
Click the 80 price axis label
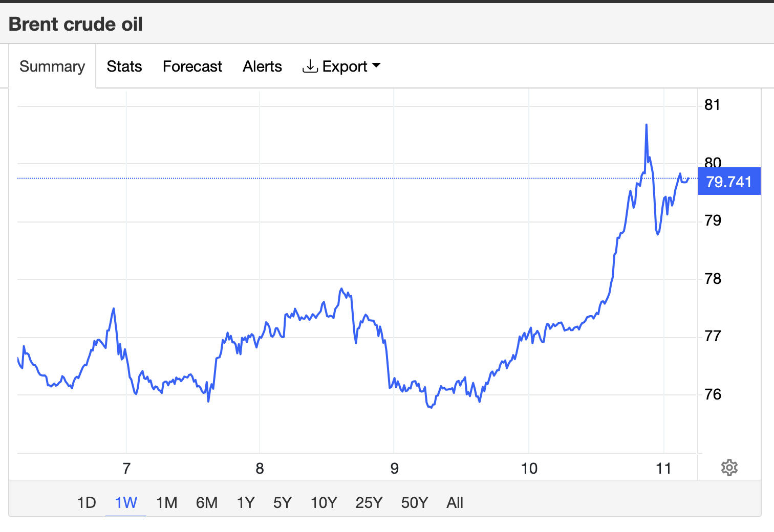[713, 163]
